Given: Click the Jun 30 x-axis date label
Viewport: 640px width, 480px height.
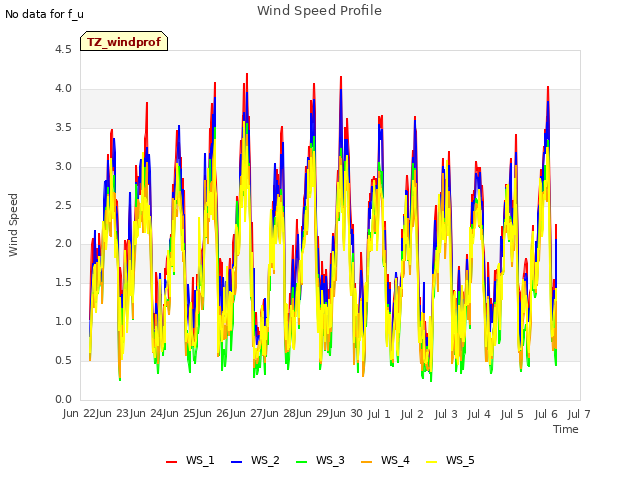Looking at the screenshot, I should tap(347, 413).
